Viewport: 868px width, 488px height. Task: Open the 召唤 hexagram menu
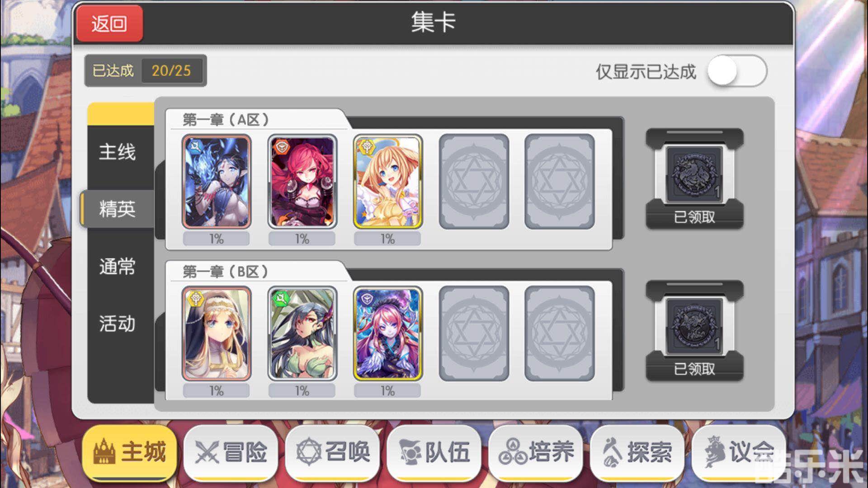pos(333,452)
